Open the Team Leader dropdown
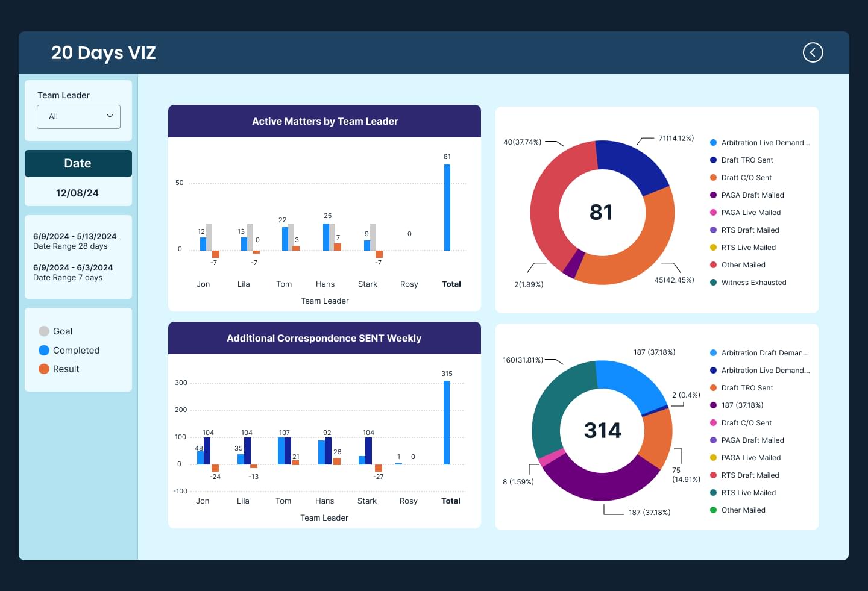This screenshot has height=591, width=868. point(78,117)
